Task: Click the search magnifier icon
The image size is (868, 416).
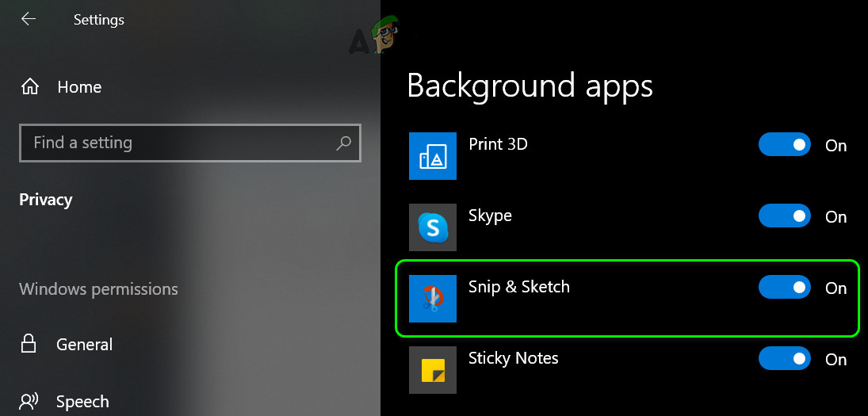Action: click(x=344, y=143)
